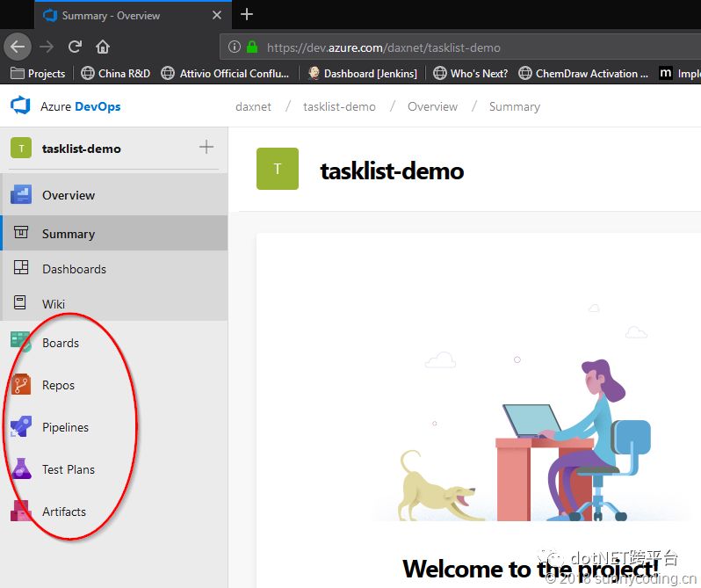Open Artifacts via its pink icon
Image resolution: width=701 pixels, height=588 pixels.
point(21,511)
